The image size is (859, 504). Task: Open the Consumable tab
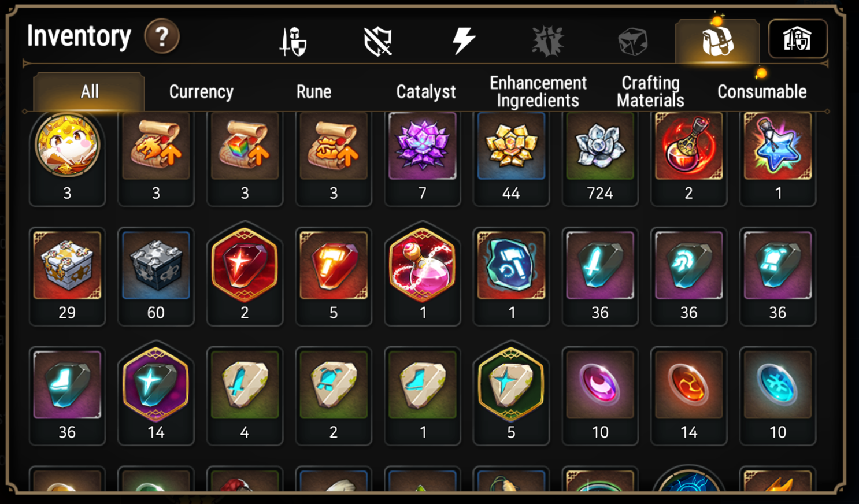click(x=762, y=91)
